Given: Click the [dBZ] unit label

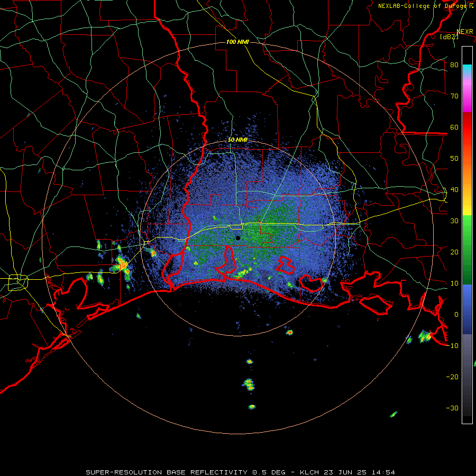Looking at the screenshot, I should point(449,37).
